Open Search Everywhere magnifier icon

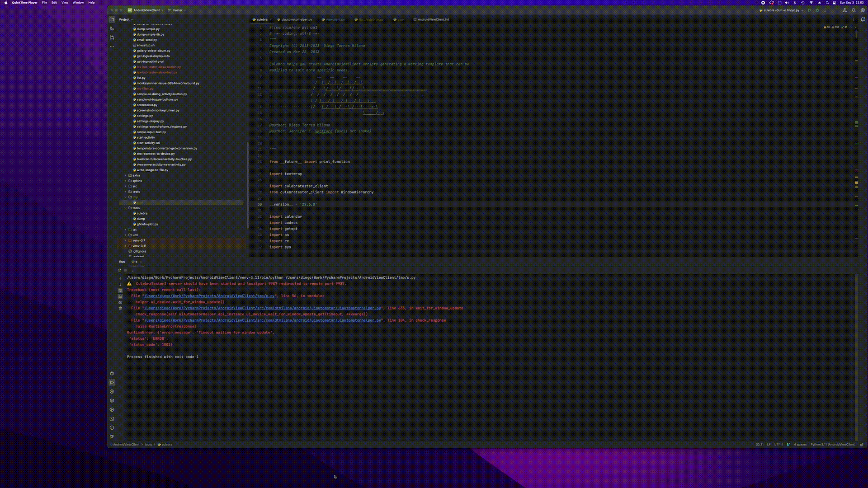coord(854,10)
